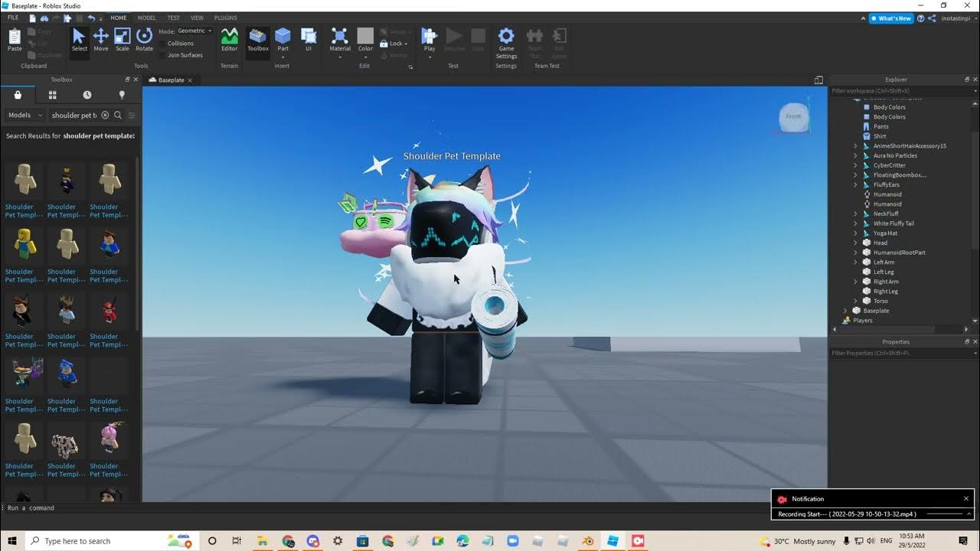The height and width of the screenshot is (551, 980).
Task: Click the What's New button
Action: click(x=891, y=18)
